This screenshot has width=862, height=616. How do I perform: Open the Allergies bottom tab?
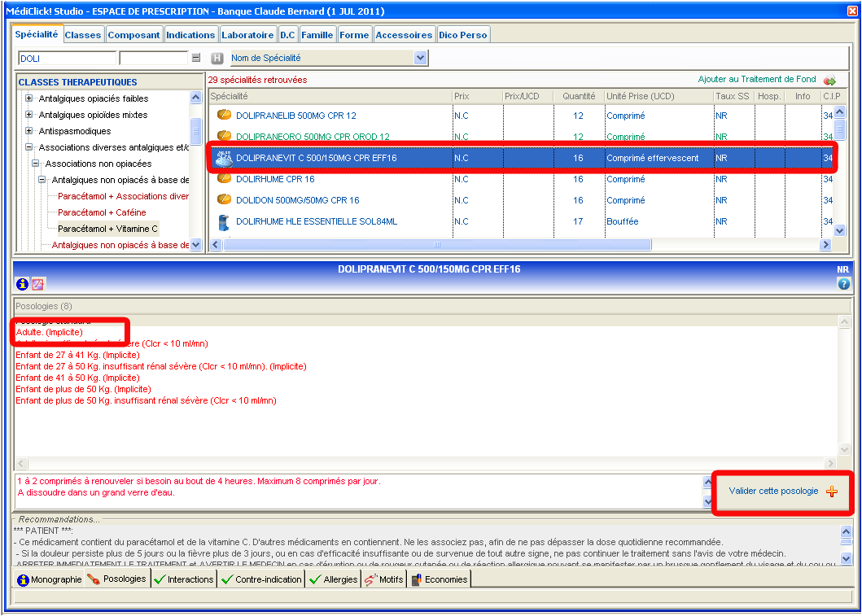(334, 579)
